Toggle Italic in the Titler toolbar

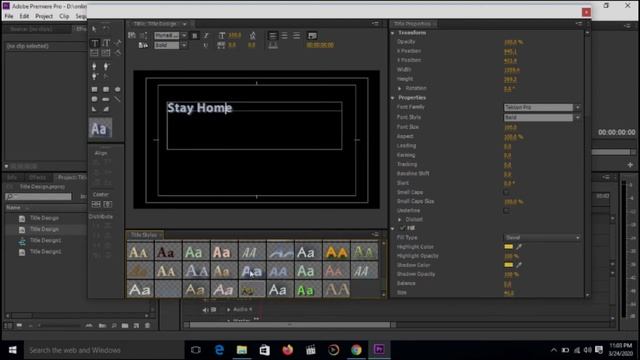[x=206, y=36]
